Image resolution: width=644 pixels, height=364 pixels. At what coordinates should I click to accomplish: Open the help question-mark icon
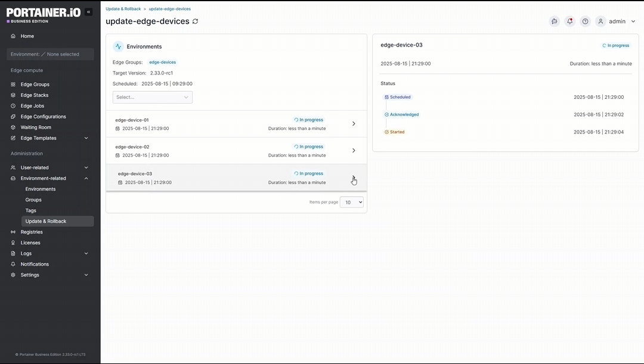586,21
